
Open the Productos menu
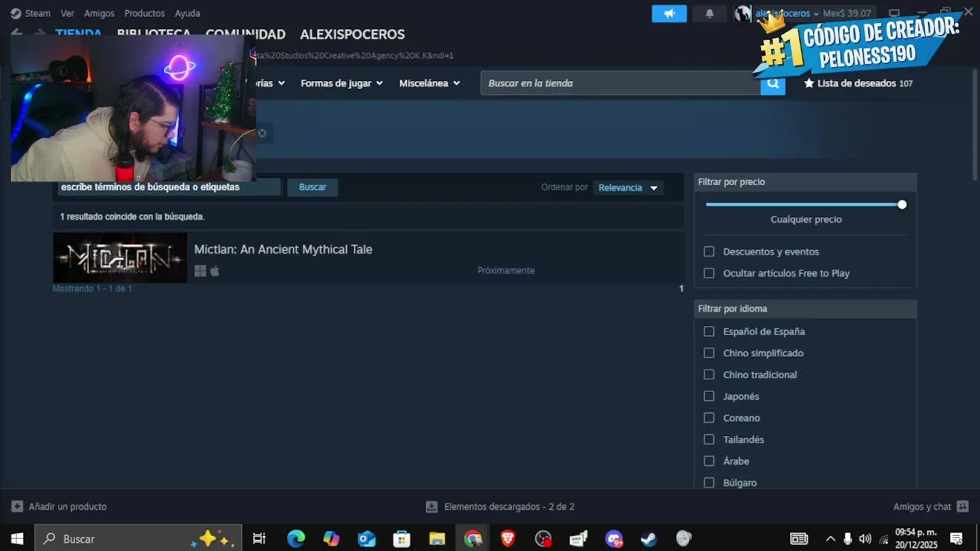click(145, 14)
